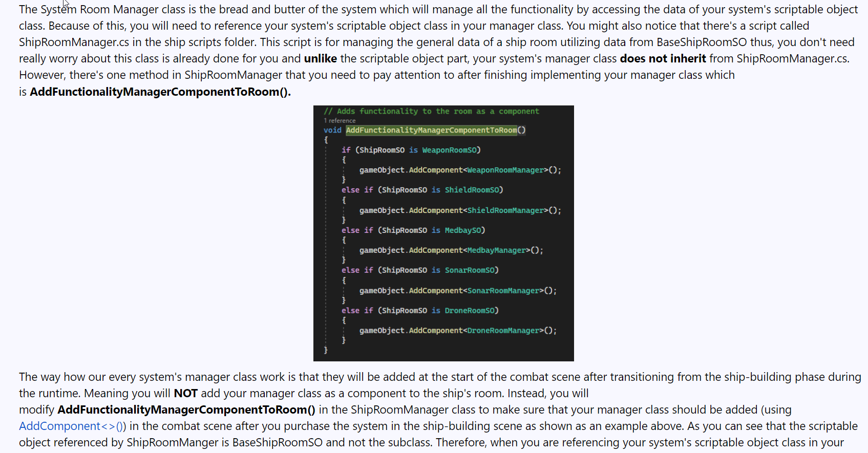The height and width of the screenshot is (453, 868).
Task: Click the bold 'AddFunctionalityManagerComponentToRoom().' text above the image
Action: [160, 92]
